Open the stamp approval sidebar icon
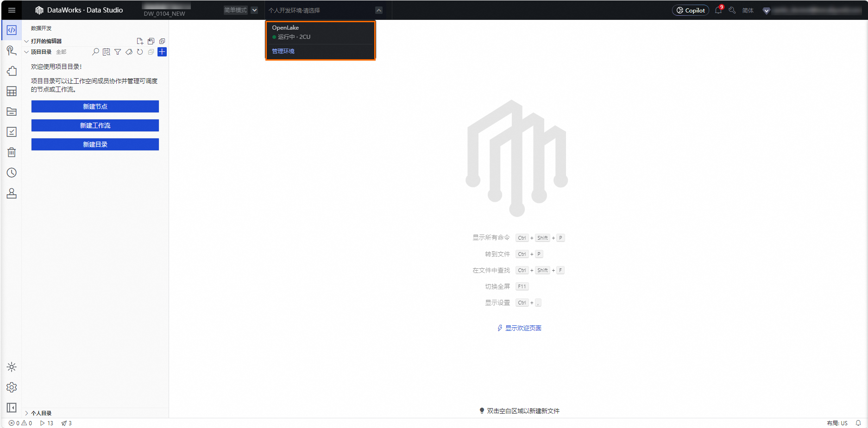The width and height of the screenshot is (868, 428). pos(12,193)
